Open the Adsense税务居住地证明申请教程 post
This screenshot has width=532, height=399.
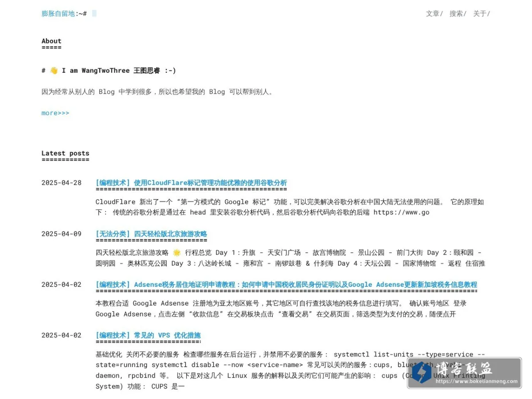286,285
